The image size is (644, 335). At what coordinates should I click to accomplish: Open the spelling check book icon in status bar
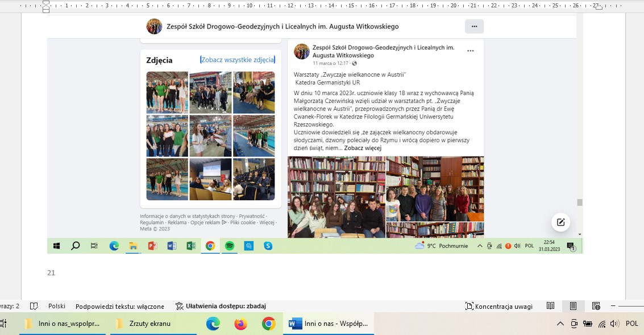click(x=34, y=306)
